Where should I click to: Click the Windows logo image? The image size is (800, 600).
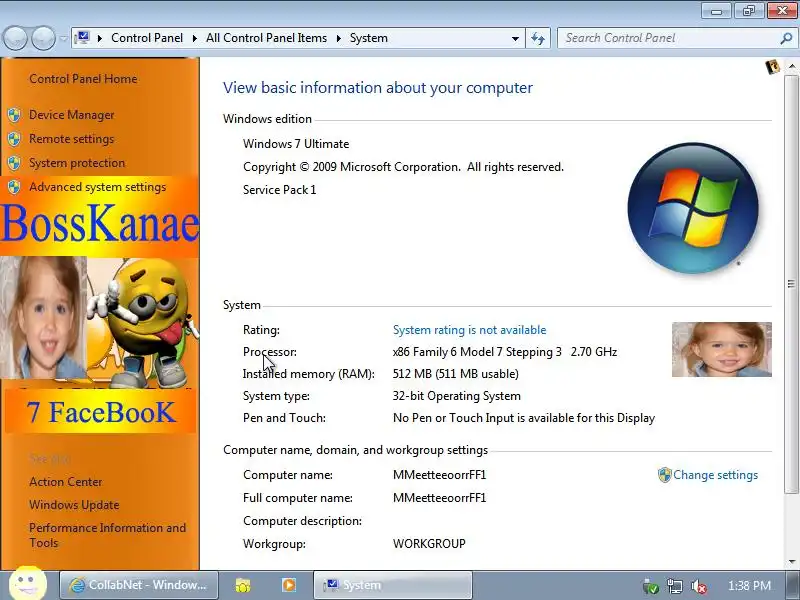(693, 208)
